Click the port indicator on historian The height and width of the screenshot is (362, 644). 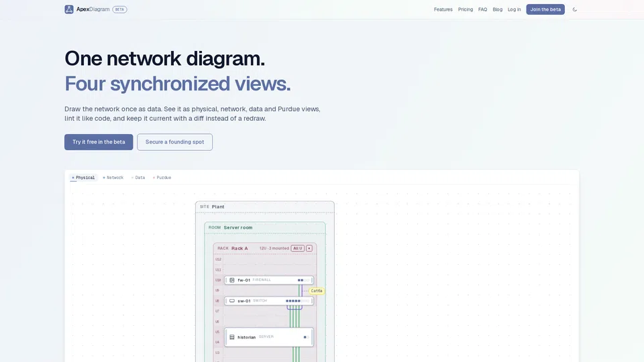pyautogui.click(x=307, y=337)
